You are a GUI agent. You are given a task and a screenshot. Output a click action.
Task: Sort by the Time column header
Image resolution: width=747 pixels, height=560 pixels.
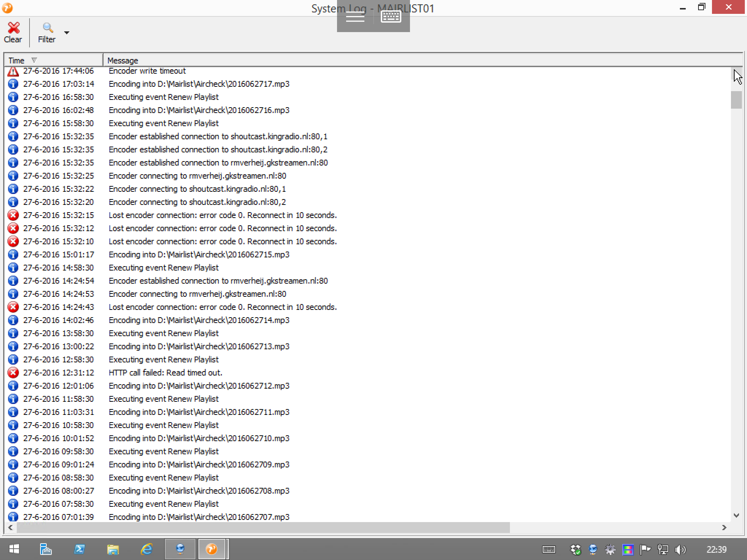[x=53, y=60]
